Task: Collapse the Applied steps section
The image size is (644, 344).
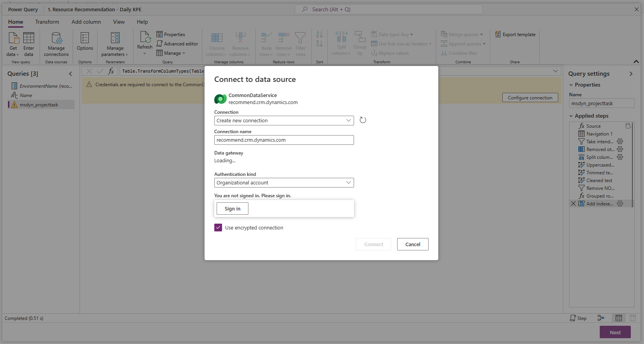Action: point(571,116)
